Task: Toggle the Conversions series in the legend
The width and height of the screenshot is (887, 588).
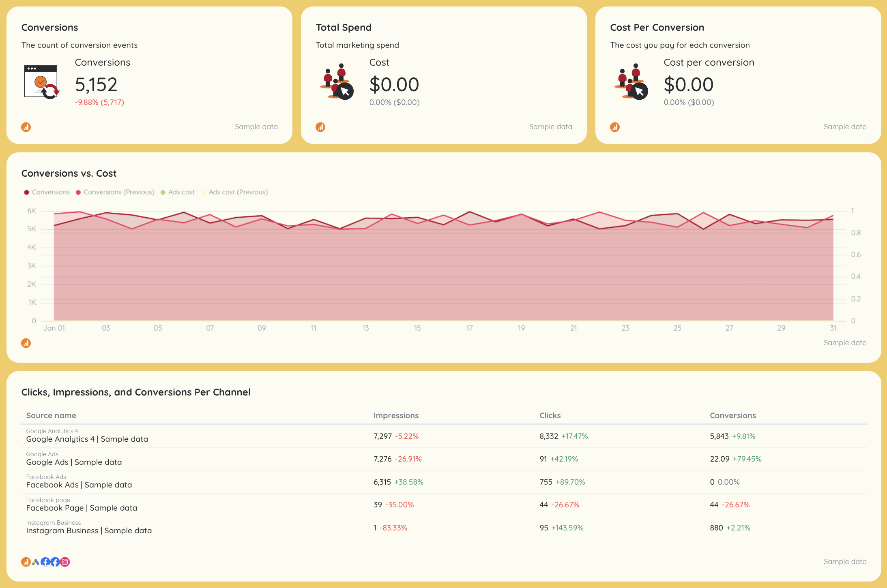Action: pyautogui.click(x=47, y=192)
